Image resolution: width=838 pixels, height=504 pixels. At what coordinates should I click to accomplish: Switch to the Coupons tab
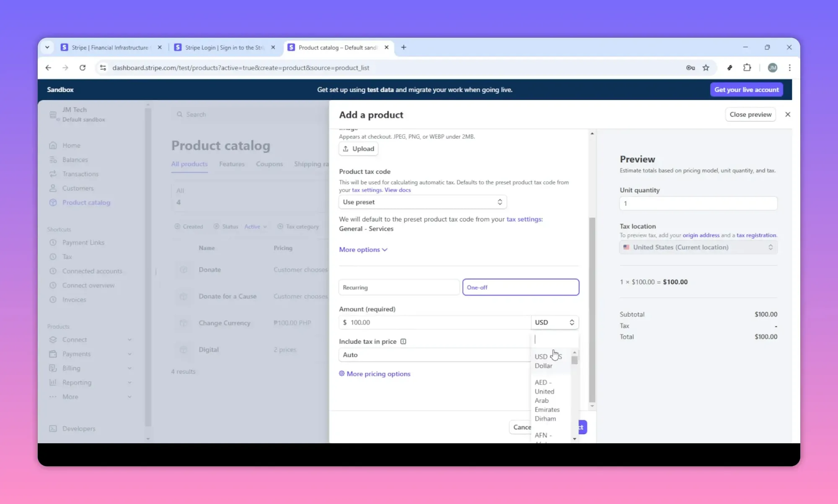(x=269, y=164)
